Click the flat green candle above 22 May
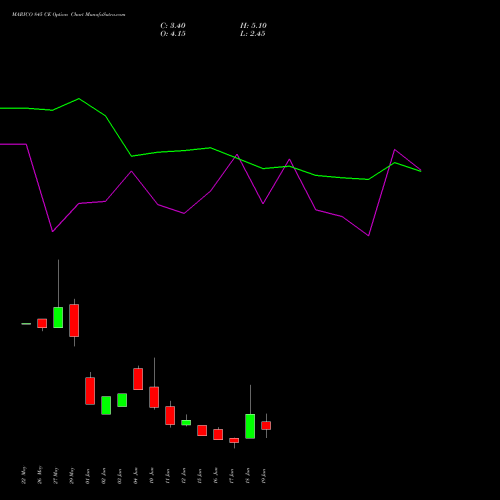Image resolution: width=500 pixels, height=500 pixels. [x=26, y=324]
